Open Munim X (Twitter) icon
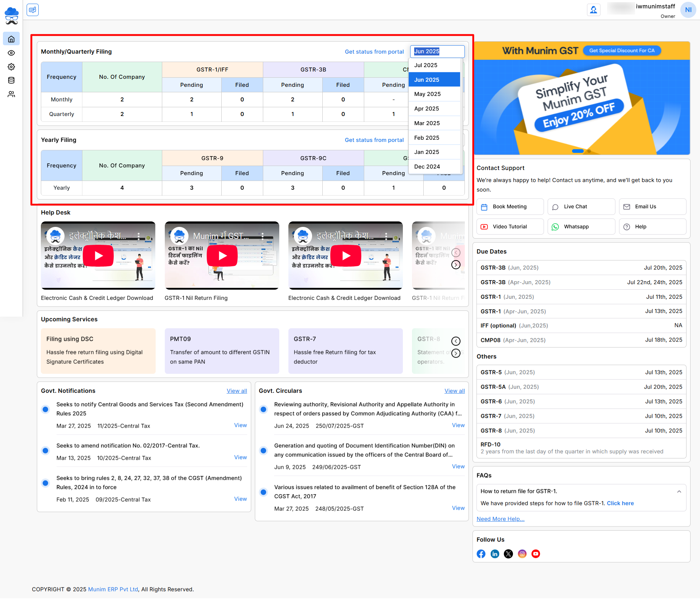The width and height of the screenshot is (700, 599). [x=508, y=554]
